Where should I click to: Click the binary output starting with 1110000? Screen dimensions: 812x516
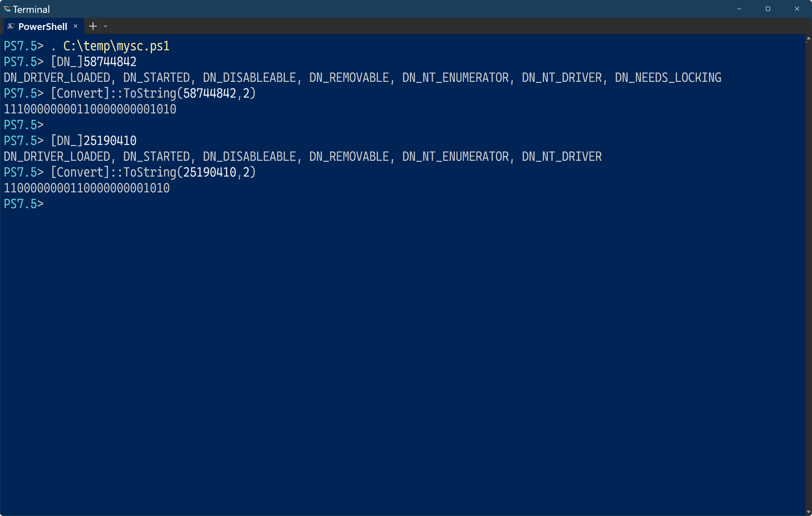(90, 109)
